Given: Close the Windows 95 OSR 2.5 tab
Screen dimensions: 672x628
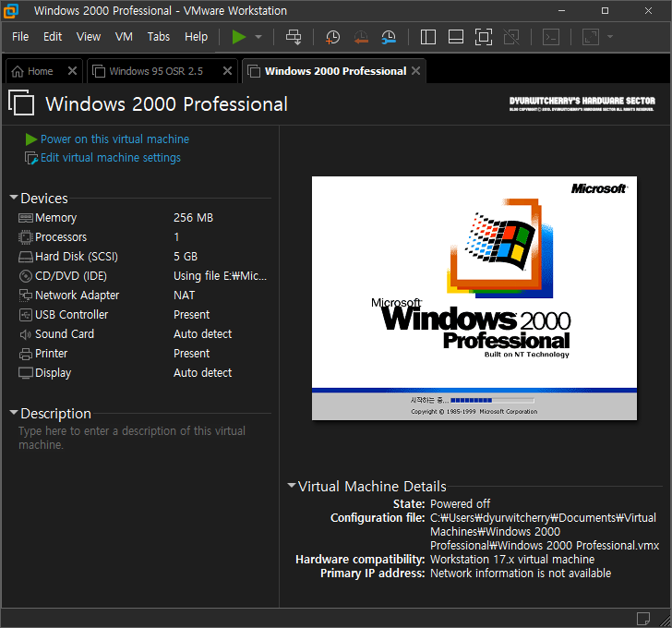Looking at the screenshot, I should tap(228, 71).
